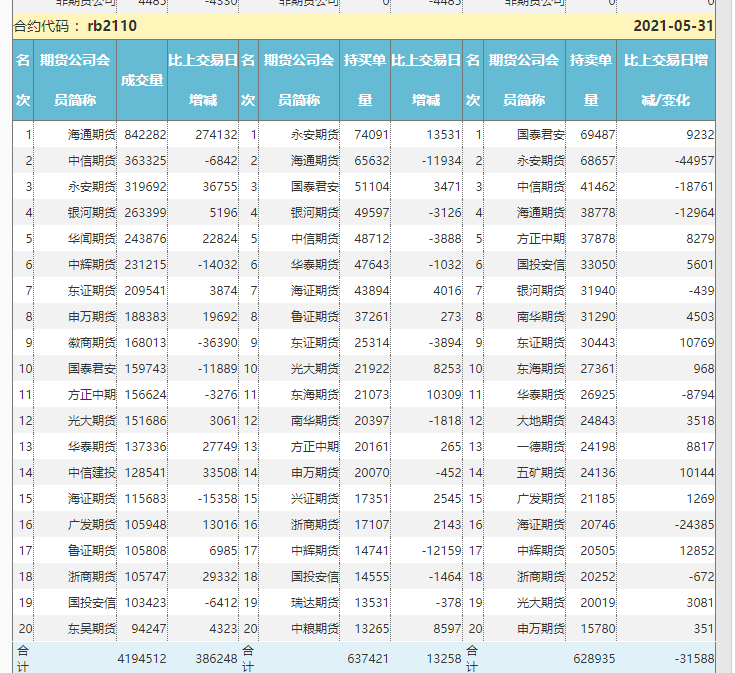Click the 比上交易日增减/变化 column header

coord(666,80)
